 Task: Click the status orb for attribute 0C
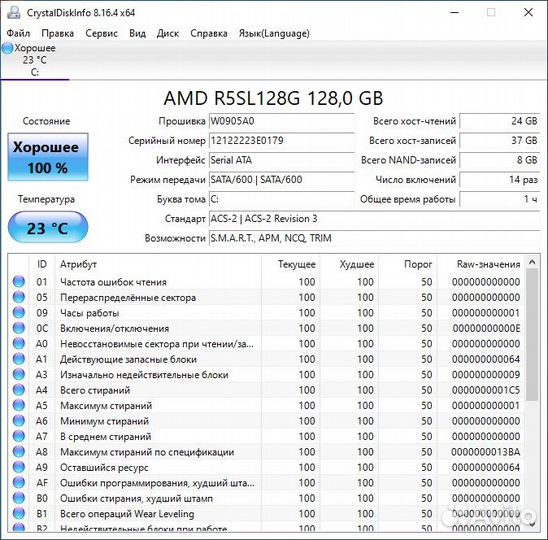pyautogui.click(x=19, y=328)
